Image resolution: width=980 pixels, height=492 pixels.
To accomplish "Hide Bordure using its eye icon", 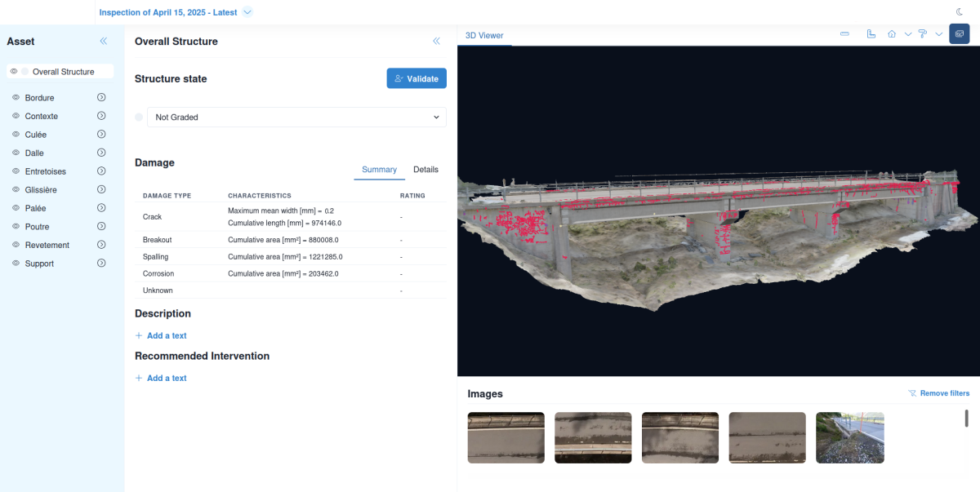I will click(15, 97).
